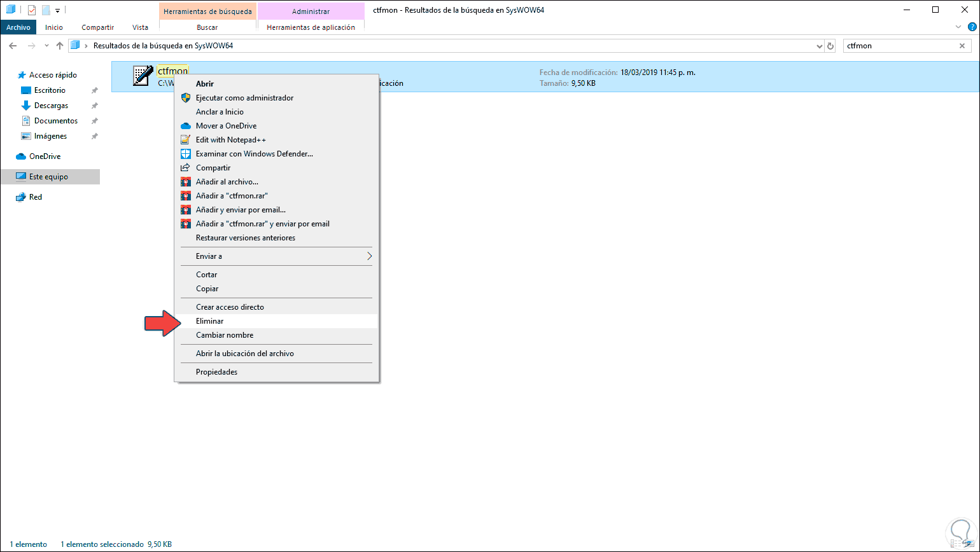This screenshot has width=980, height=552.
Task: Switch to the Vista ribbon tab
Action: (x=140, y=27)
